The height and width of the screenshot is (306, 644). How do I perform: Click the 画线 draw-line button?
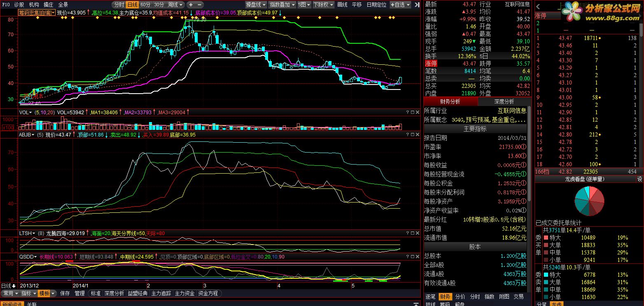pyautogui.click(x=342, y=5)
